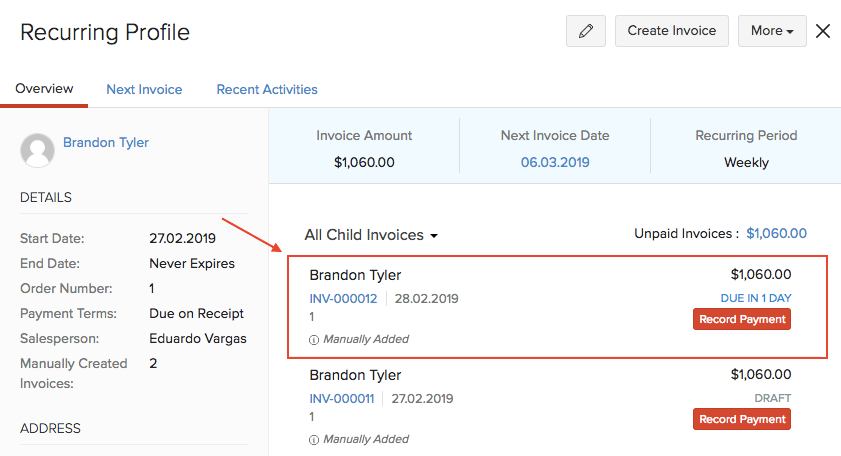841x456 pixels.
Task: Click Brandon Tyler's avatar picture
Action: (37, 149)
